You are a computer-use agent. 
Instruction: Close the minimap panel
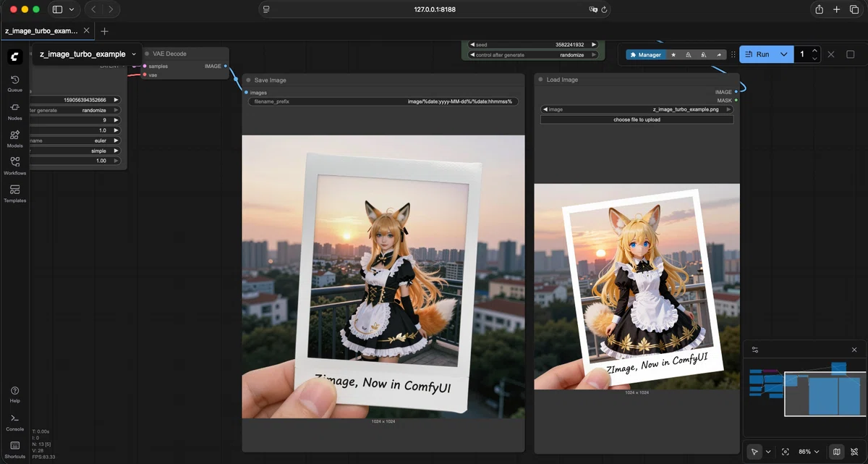pyautogui.click(x=854, y=350)
